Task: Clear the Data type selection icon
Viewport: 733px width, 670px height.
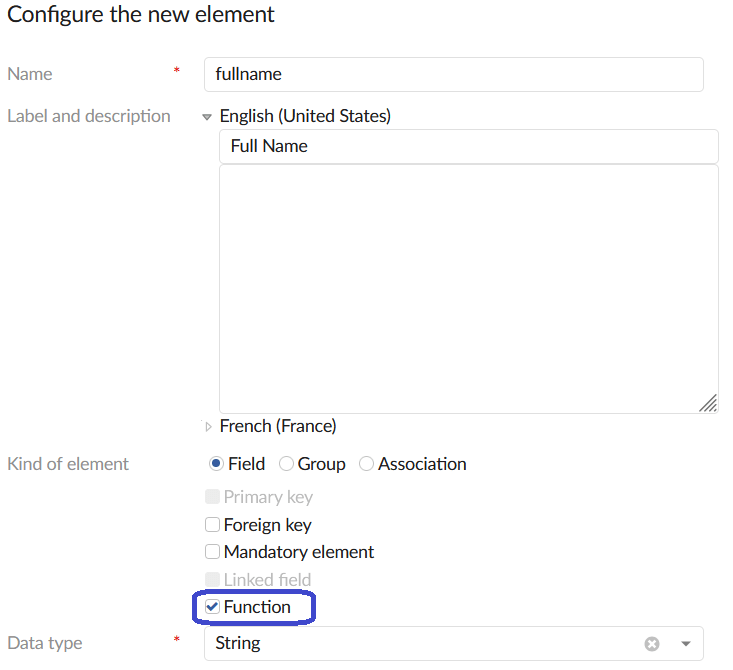Action: 652,644
